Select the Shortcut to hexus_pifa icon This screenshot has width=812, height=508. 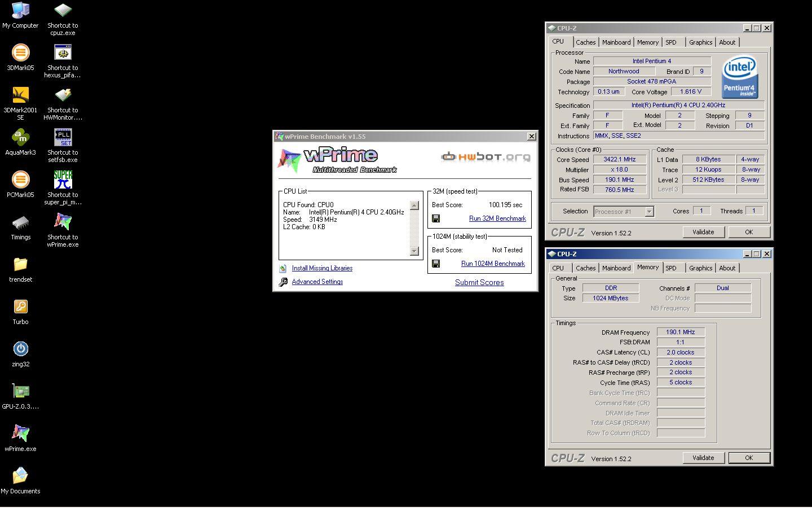pos(63,61)
